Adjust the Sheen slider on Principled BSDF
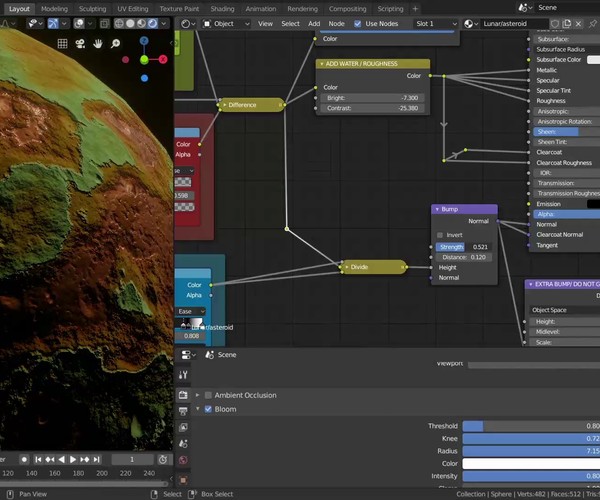The image size is (600, 500). tap(567, 132)
